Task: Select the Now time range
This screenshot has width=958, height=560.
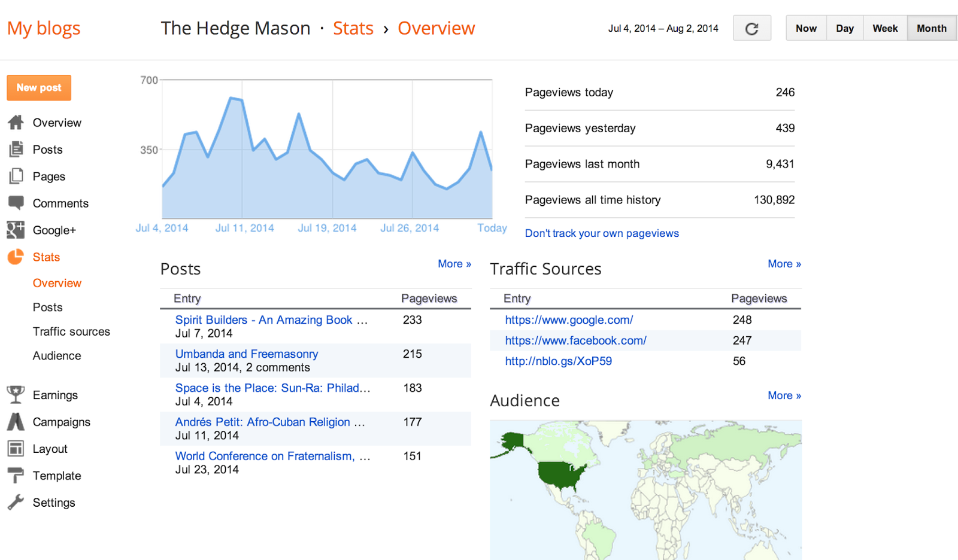Action: [x=806, y=28]
